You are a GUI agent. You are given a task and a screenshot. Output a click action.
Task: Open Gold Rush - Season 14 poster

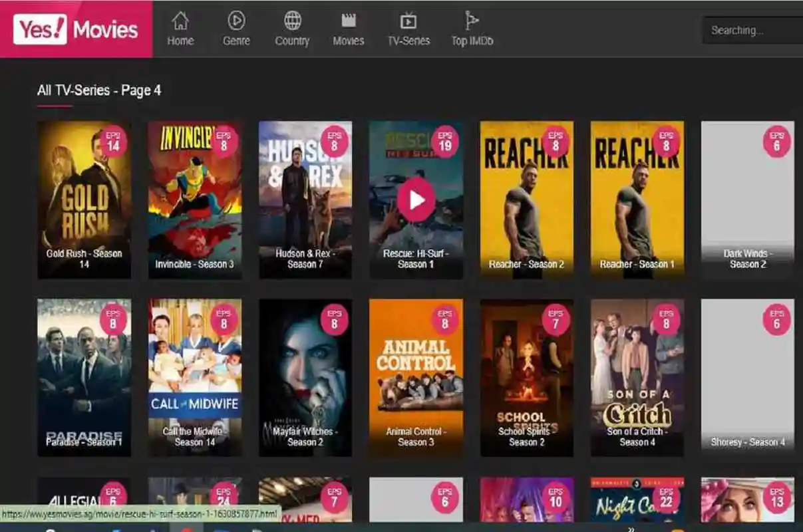click(x=84, y=199)
